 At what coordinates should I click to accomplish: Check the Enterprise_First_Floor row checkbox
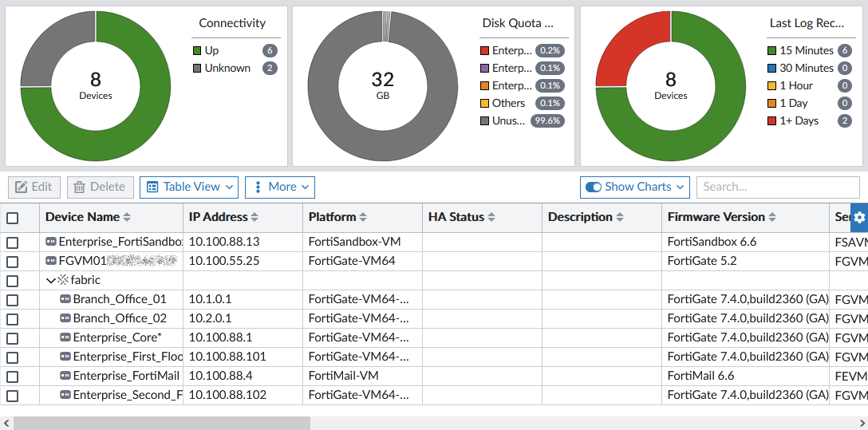[12, 357]
